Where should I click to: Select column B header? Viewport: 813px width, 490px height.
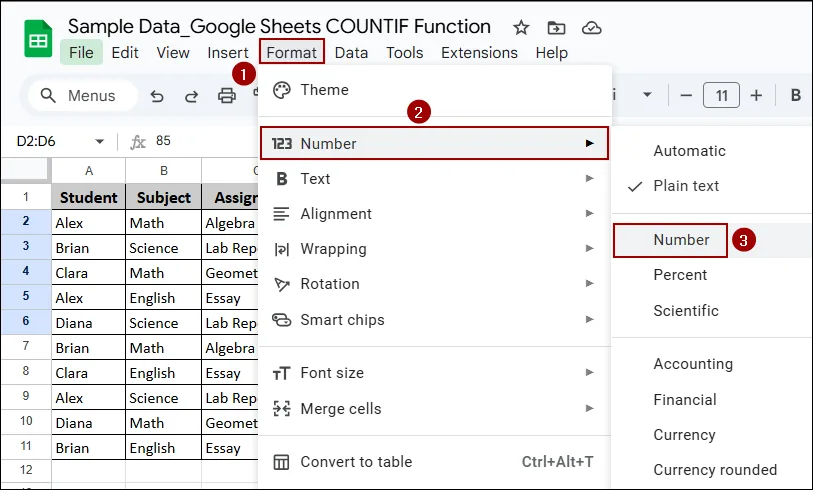(x=163, y=171)
